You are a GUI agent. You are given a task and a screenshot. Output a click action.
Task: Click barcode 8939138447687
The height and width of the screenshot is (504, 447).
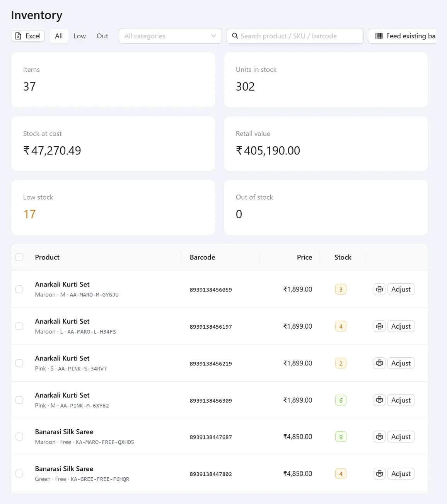[x=211, y=437]
